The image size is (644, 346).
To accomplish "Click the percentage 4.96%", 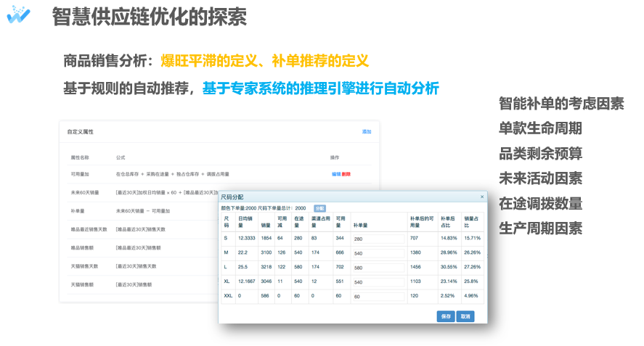I will [471, 295].
